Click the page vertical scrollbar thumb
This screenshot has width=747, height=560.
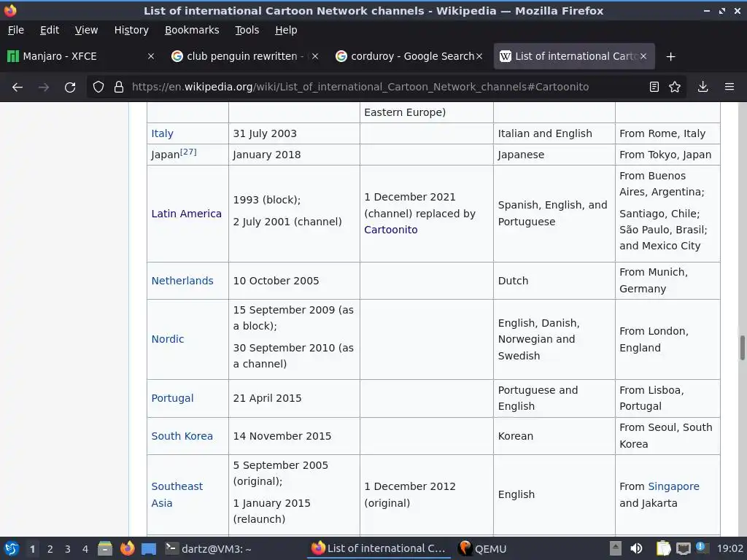click(x=742, y=348)
